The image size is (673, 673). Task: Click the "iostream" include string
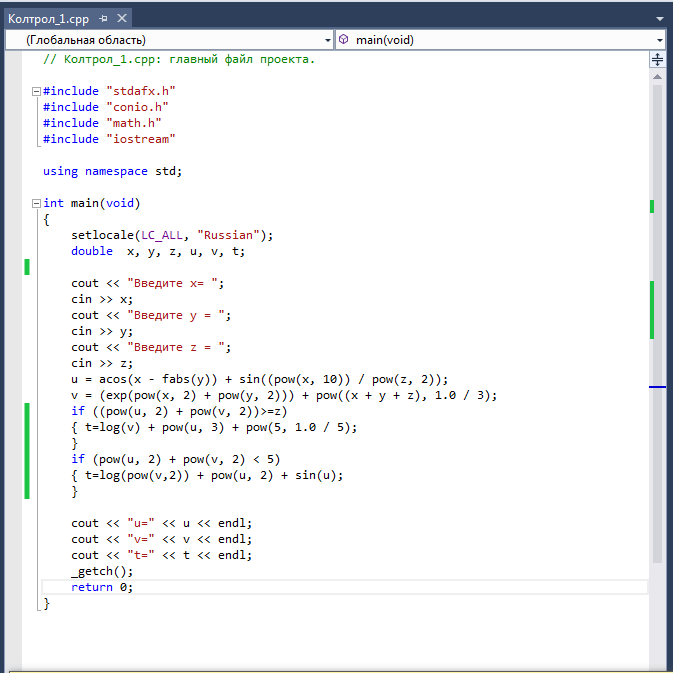pos(141,139)
